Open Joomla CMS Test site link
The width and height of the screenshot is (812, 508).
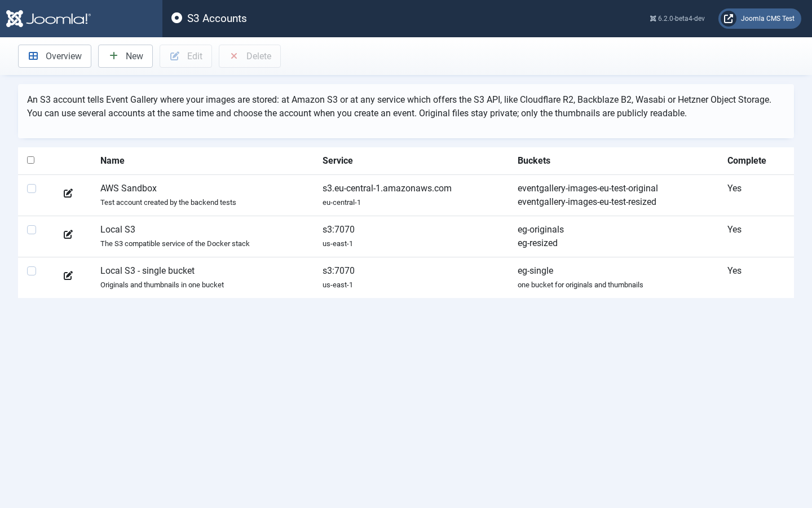pyautogui.click(x=760, y=19)
